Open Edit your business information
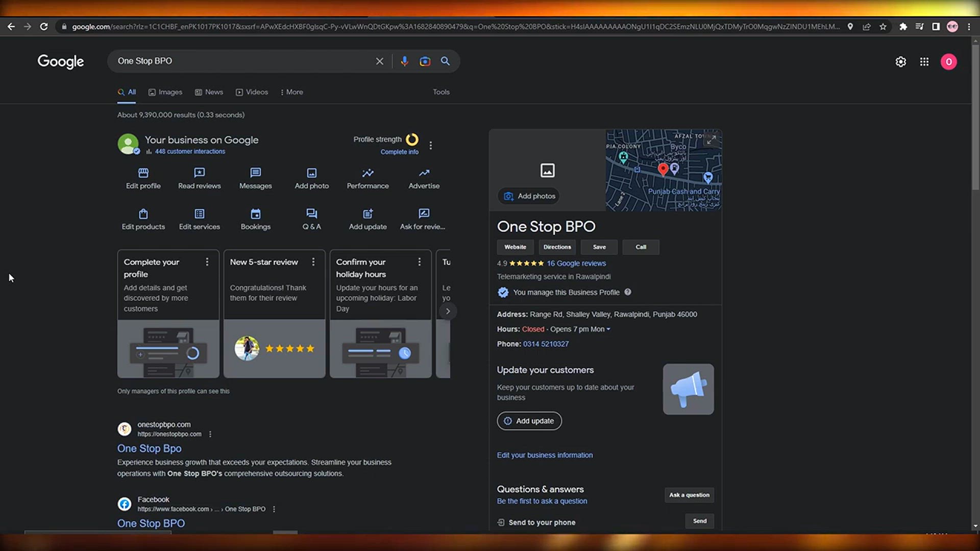980x551 pixels. point(545,455)
